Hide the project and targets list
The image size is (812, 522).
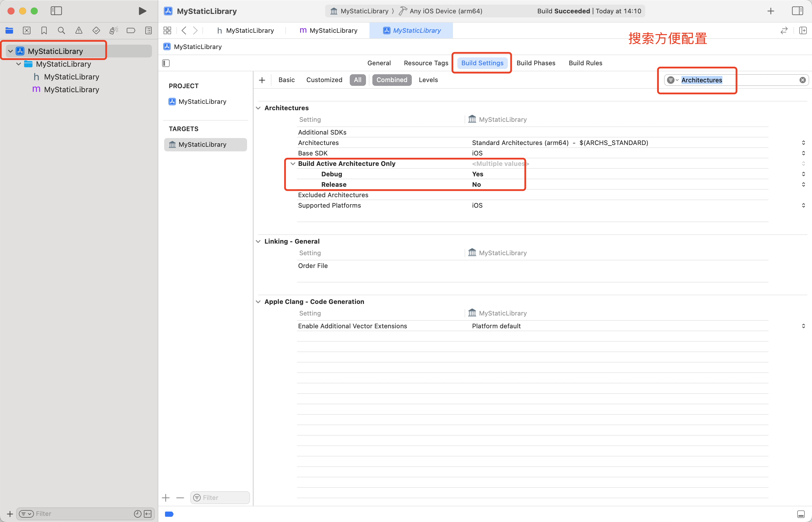166,63
